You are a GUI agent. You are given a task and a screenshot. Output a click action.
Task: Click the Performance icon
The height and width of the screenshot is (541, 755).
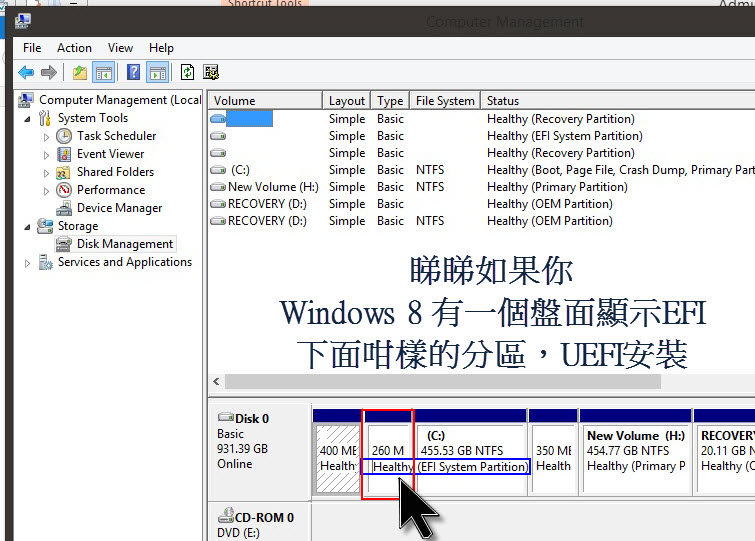pos(64,190)
